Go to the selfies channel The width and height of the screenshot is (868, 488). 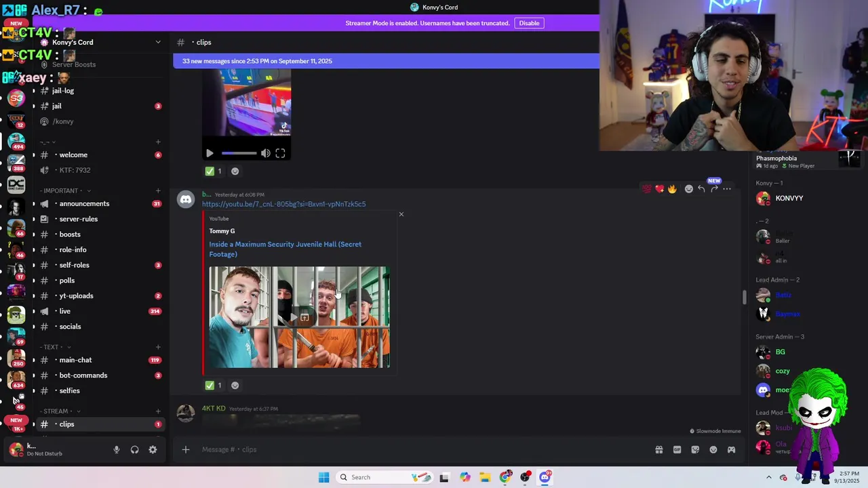pyautogui.click(x=100, y=391)
